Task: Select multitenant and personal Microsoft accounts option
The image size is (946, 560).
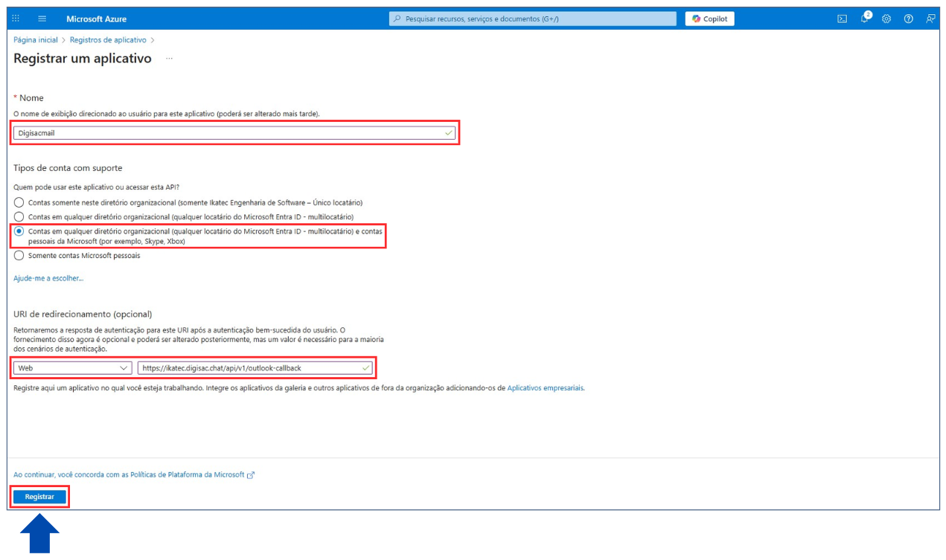Action: [19, 231]
